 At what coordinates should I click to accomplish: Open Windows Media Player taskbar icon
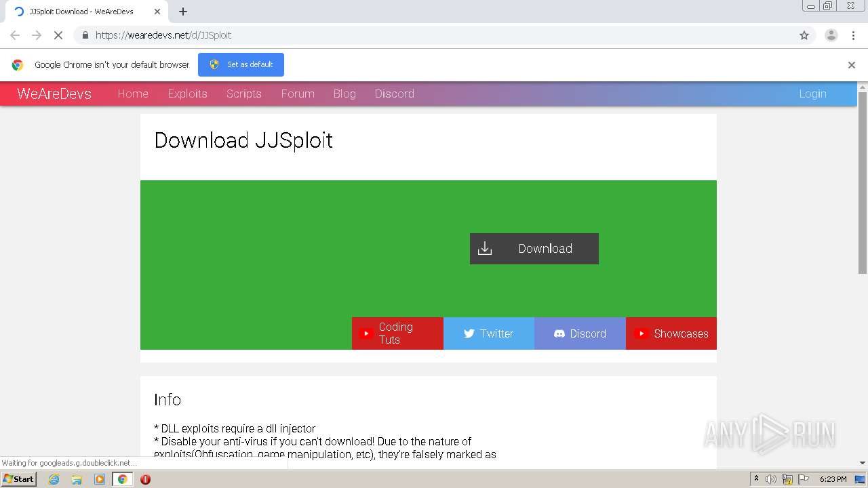tap(100, 479)
